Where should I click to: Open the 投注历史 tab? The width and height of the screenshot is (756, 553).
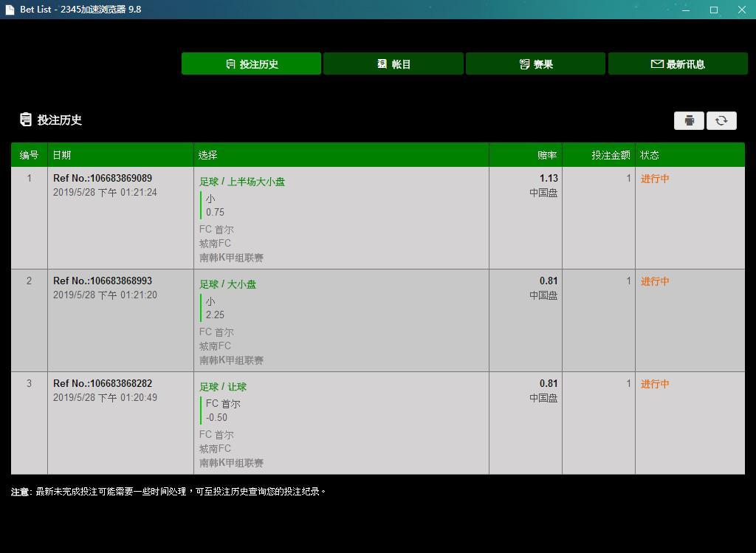click(251, 63)
